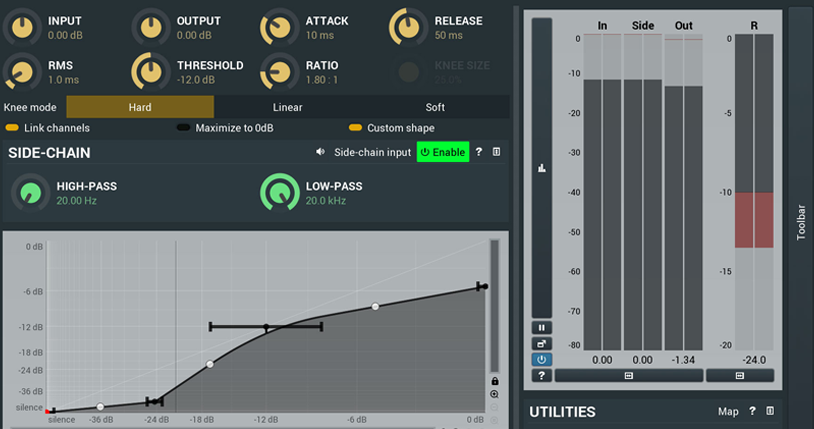Click the graph zoom-in magnifier icon
Image resolution: width=814 pixels, height=429 pixels.
[x=494, y=395]
